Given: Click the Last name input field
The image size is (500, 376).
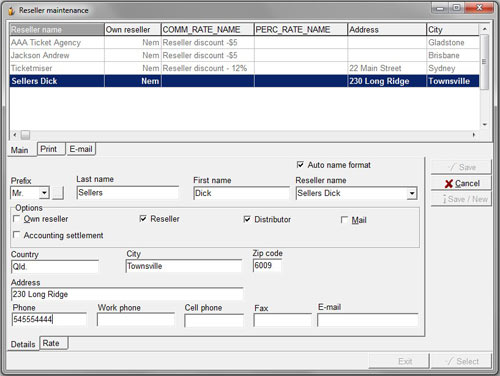Looking at the screenshot, I should coord(128,193).
